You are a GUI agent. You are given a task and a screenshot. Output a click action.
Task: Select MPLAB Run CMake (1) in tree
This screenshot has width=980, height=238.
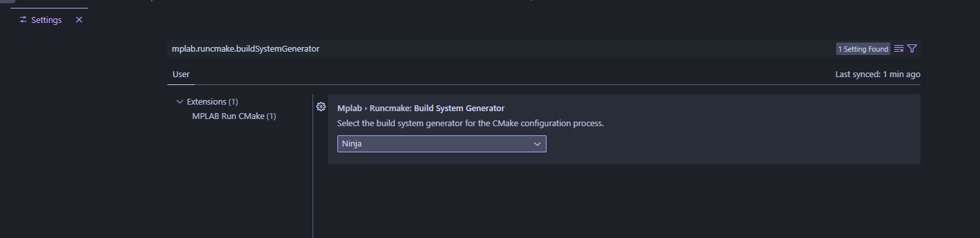pos(234,116)
